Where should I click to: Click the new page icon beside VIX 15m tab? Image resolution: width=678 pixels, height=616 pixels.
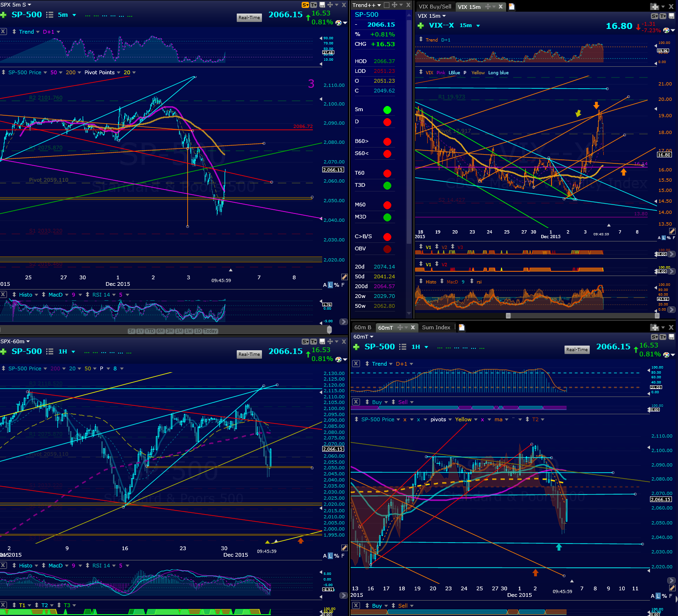512,7
